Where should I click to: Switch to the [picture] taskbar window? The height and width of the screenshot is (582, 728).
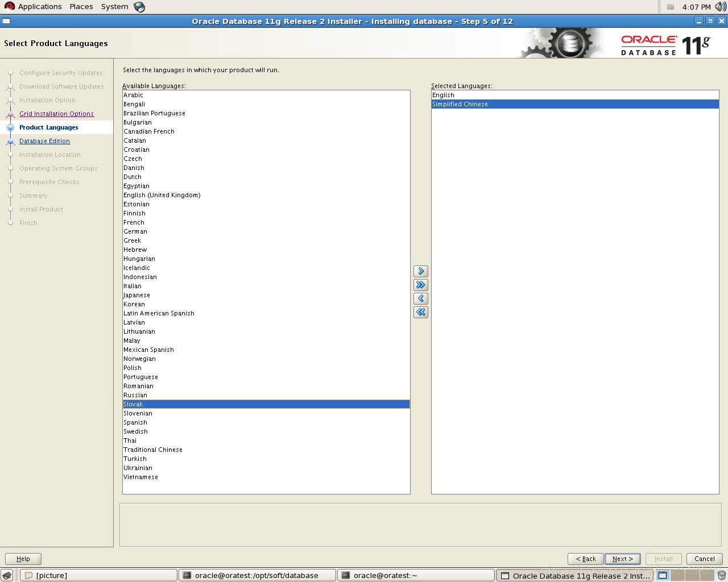tap(99, 575)
